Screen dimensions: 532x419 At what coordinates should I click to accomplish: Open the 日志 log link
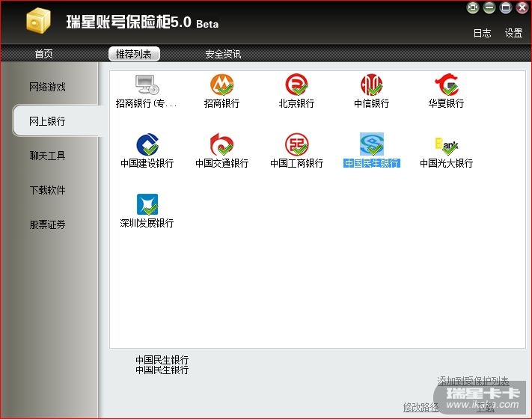coord(482,33)
